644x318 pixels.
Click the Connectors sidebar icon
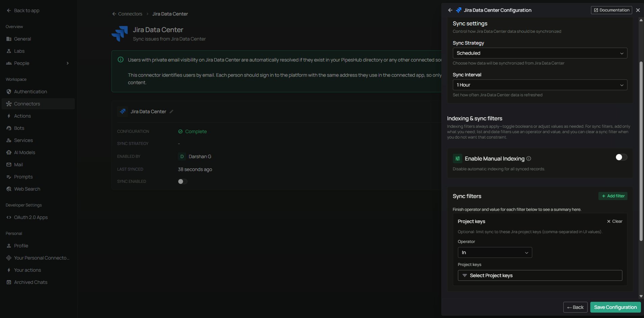click(x=9, y=104)
